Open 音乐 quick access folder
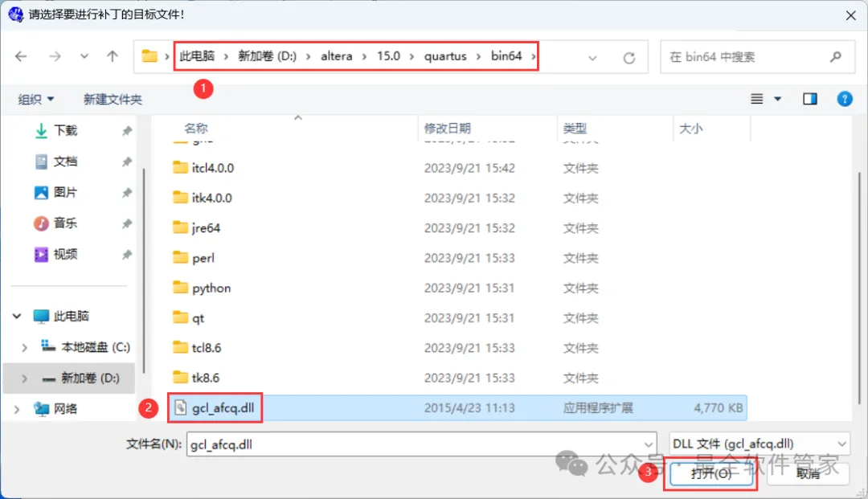Viewport: 868px width, 499px height. click(x=65, y=223)
